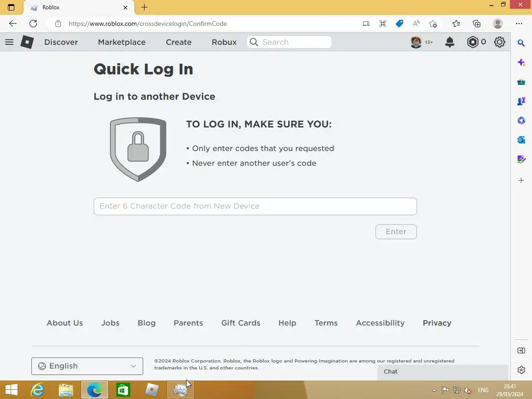Open the Chat panel

coord(443,372)
